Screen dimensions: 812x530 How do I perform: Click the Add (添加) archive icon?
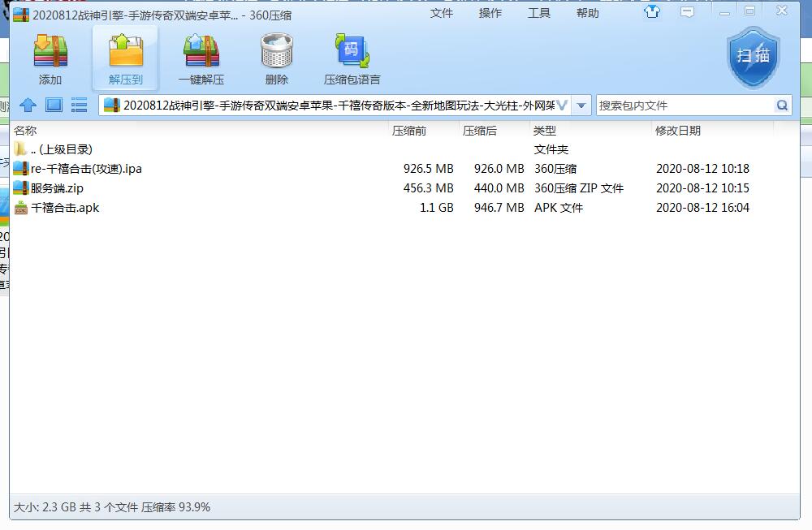[50, 52]
